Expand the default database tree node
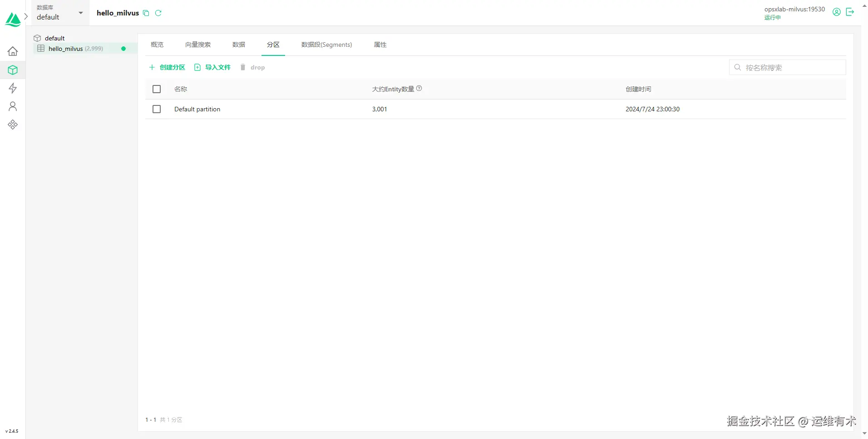The width and height of the screenshot is (868, 439). [37, 38]
